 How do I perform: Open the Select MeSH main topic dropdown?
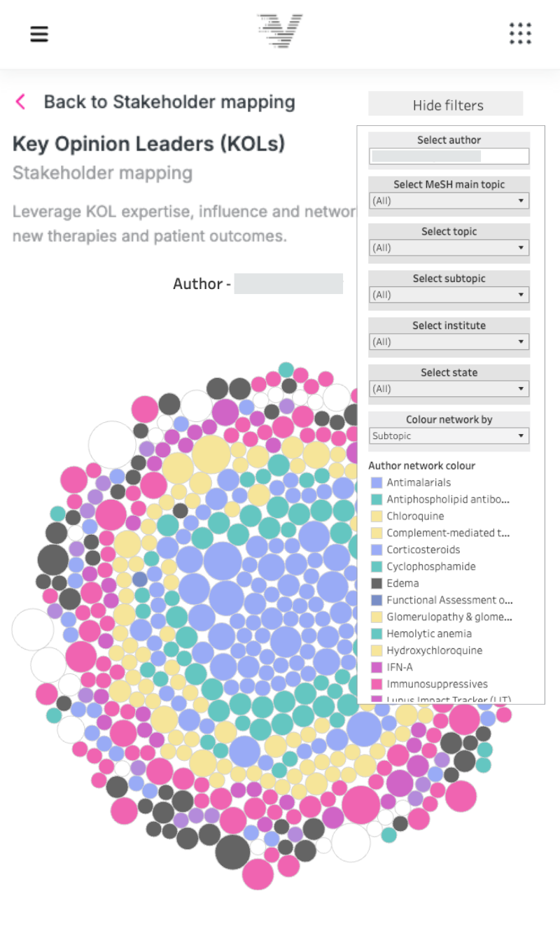tap(449, 201)
